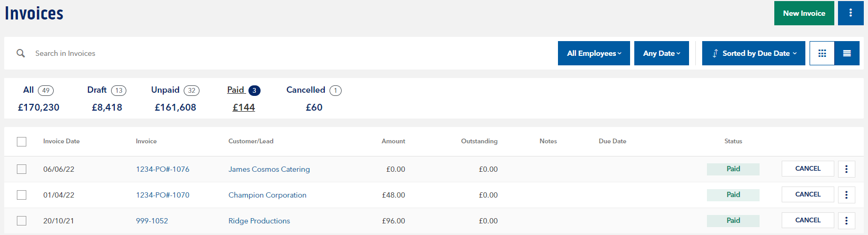Image resolution: width=868 pixels, height=235 pixels.
Task: Open actions menu for Ridge Productions invoice
Action: point(846,221)
